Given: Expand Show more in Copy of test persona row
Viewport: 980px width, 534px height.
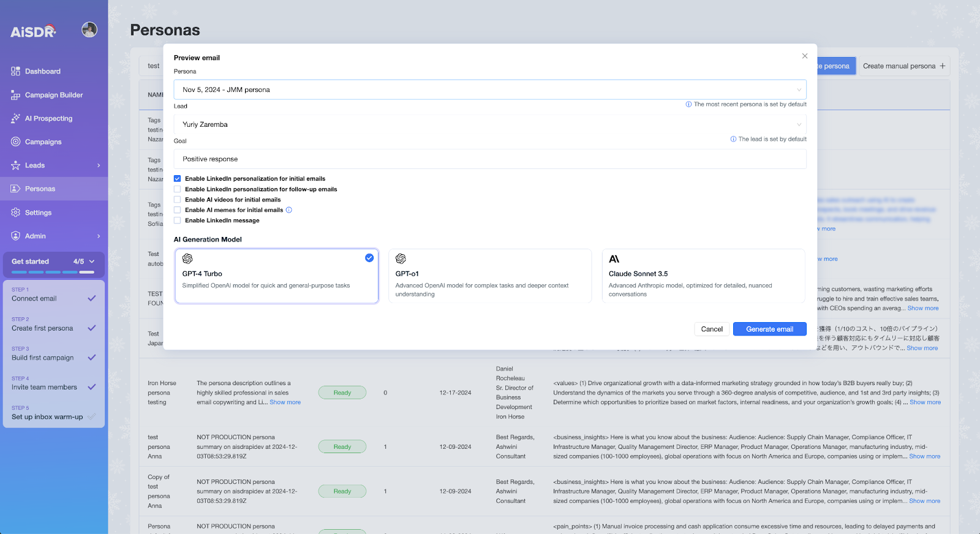Looking at the screenshot, I should pyautogui.click(x=925, y=501).
